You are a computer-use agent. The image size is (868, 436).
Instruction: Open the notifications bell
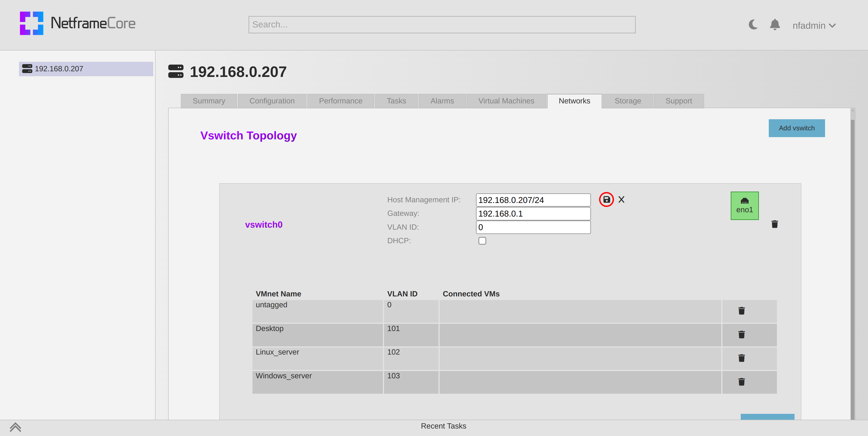pos(775,25)
